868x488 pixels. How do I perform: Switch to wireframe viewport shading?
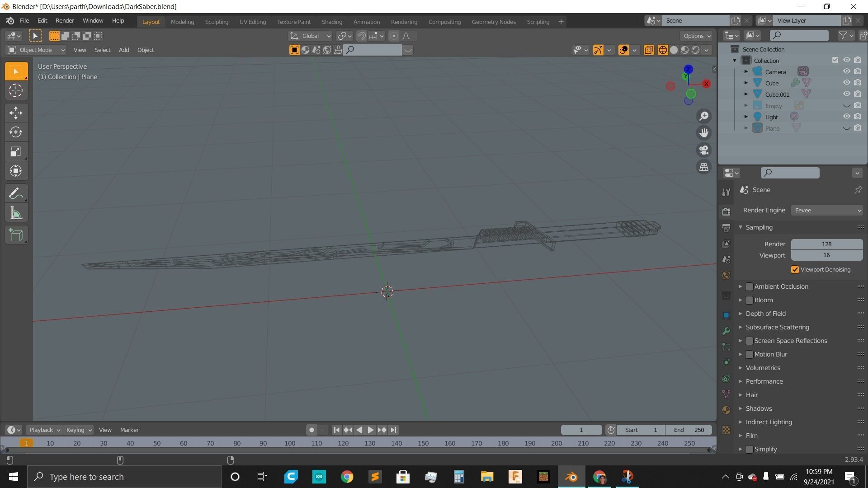click(663, 50)
